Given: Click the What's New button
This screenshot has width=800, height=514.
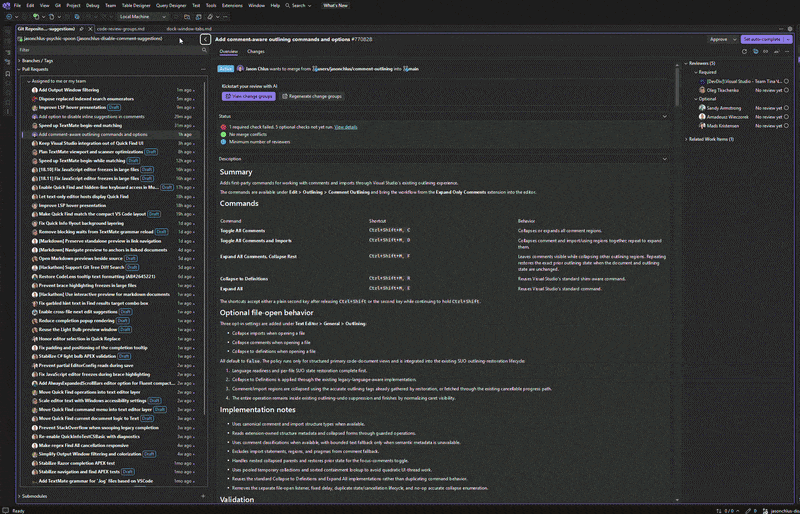Looking at the screenshot, I should click(x=335, y=6).
